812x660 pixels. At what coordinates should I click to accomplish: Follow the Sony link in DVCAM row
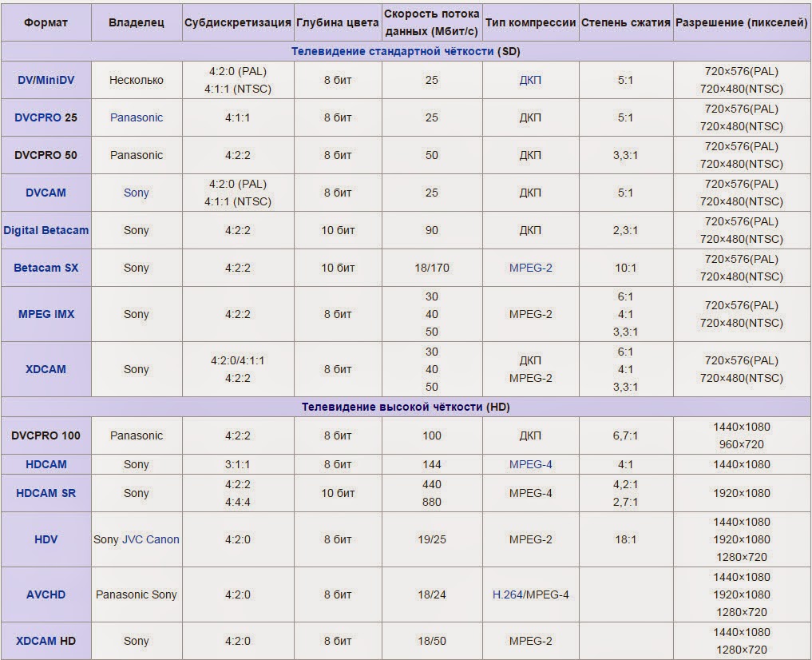(x=137, y=193)
